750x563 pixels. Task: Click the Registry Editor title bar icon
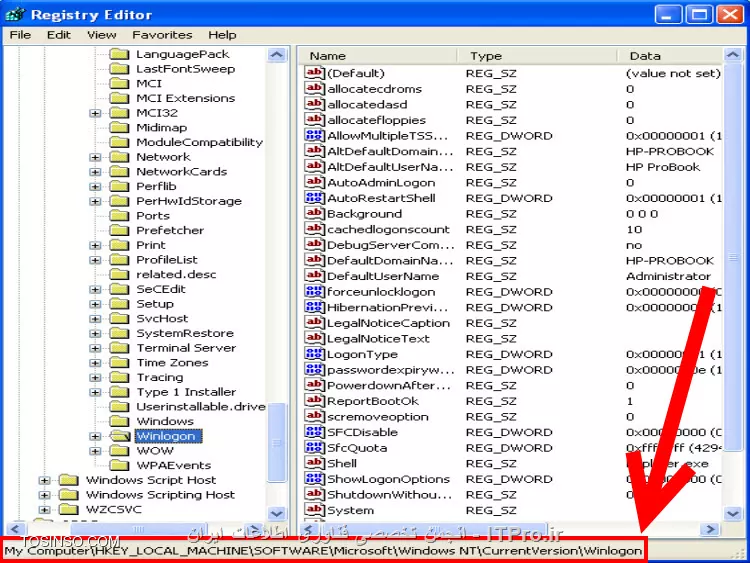pos(15,14)
